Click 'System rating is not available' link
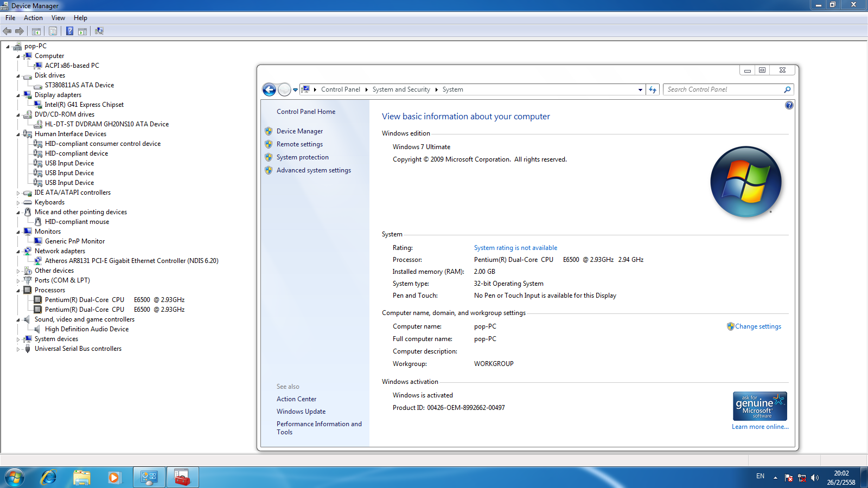 pyautogui.click(x=515, y=248)
